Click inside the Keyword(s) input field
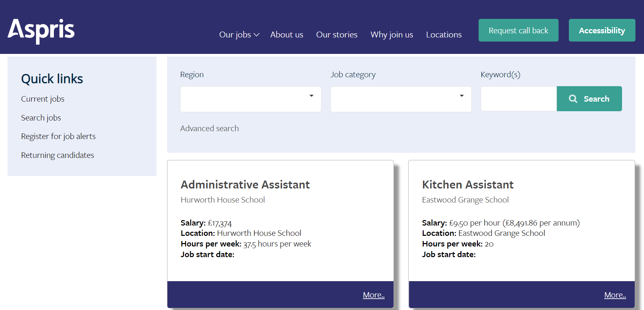 tap(518, 99)
